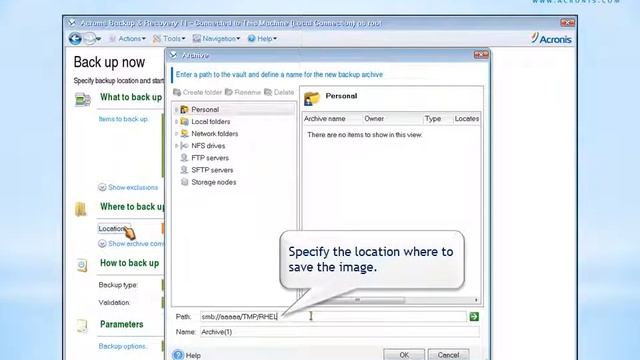Expand the Personal tree node
Screen dimensions: 640x360
176,109
